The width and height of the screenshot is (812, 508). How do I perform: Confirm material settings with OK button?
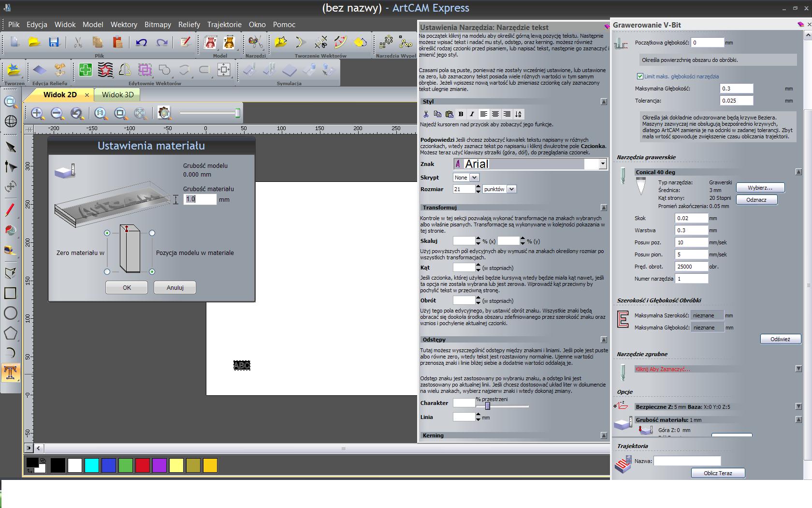(127, 287)
